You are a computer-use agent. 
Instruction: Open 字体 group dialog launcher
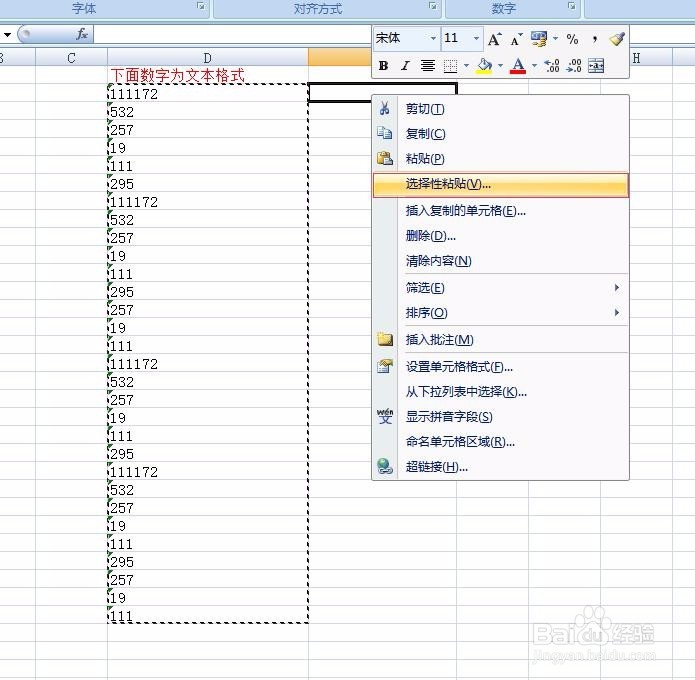click(202, 6)
